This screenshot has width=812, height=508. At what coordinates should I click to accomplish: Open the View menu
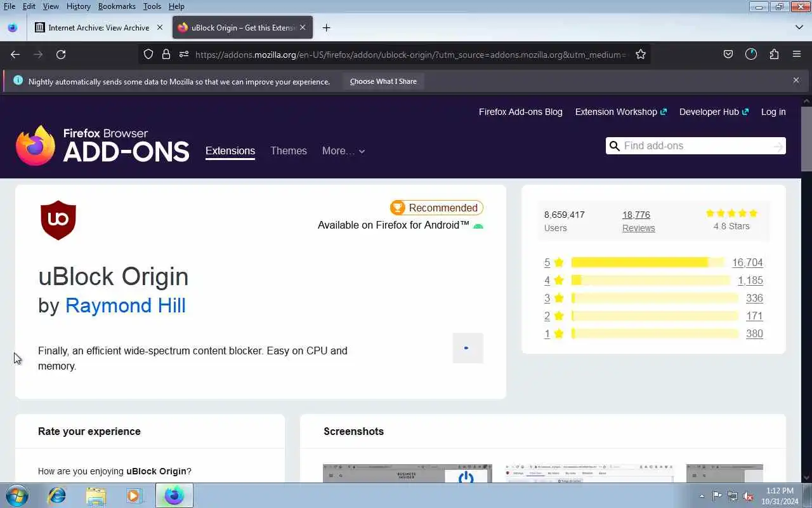click(x=51, y=6)
